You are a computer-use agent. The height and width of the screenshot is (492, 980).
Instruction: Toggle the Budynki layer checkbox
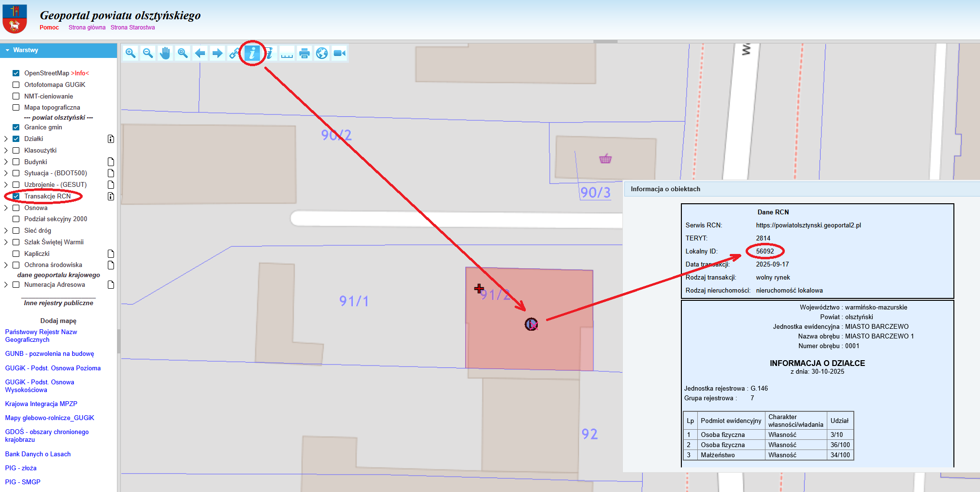click(16, 162)
